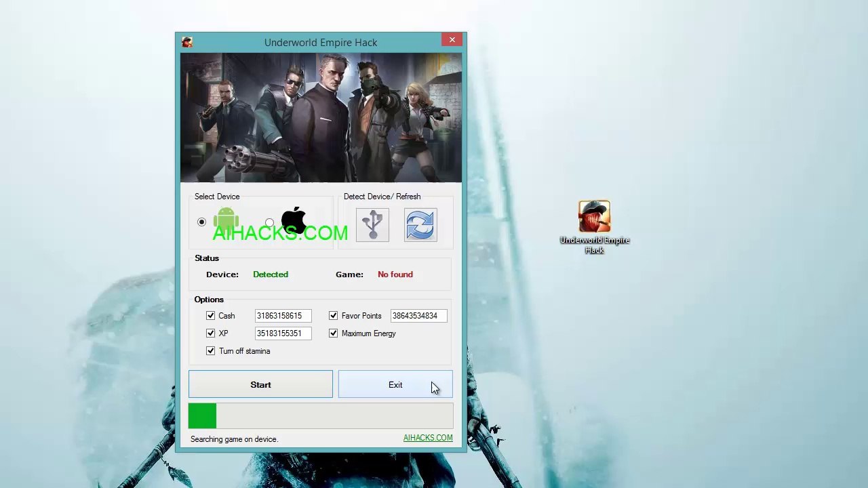Focus the Favor Points input field
The image size is (868, 488).
tap(418, 316)
